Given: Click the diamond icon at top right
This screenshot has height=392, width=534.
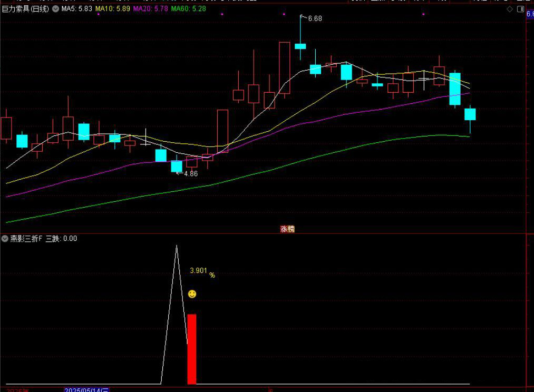Looking at the screenshot, I should point(510,9).
